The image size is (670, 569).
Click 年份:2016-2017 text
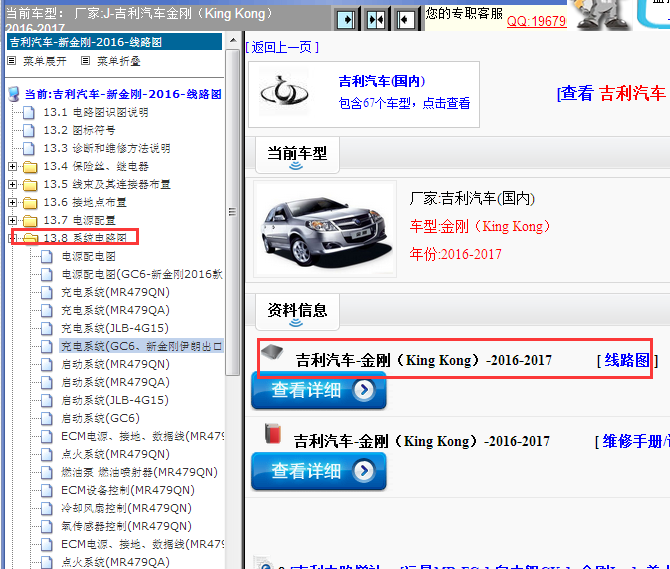point(455,254)
